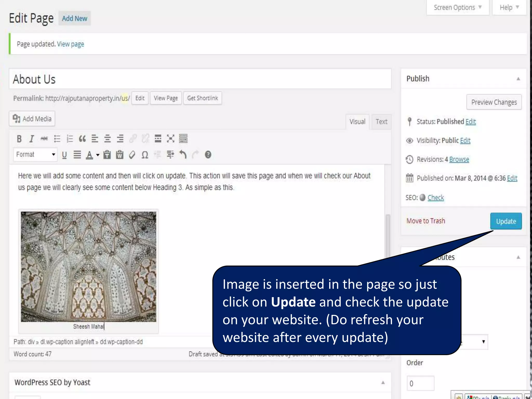Create a bulleted list
This screenshot has height=399, width=532.
tap(57, 139)
